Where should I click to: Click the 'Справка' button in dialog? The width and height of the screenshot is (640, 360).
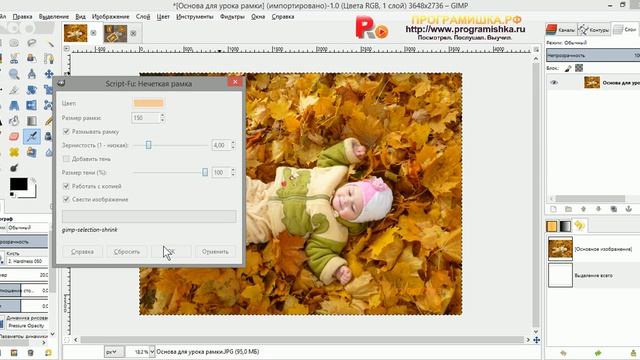click(x=82, y=251)
